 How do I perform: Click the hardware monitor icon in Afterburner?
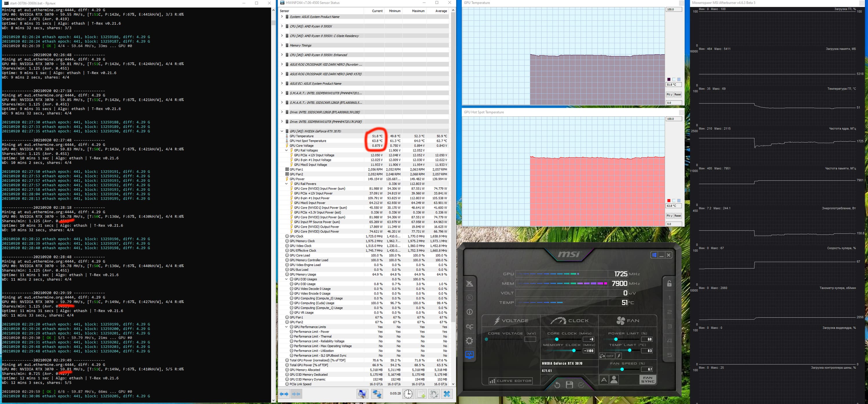(x=469, y=355)
